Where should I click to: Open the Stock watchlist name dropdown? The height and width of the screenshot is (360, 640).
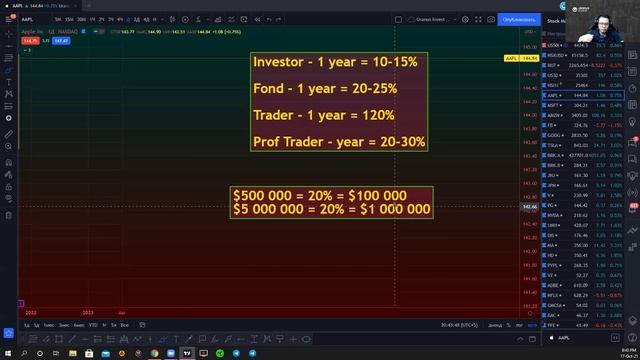pos(556,21)
